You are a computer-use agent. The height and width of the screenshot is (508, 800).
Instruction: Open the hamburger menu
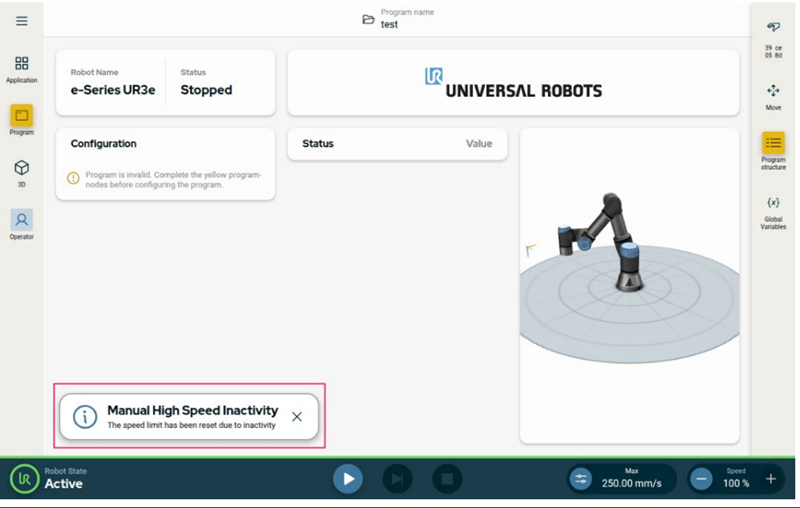pyautogui.click(x=22, y=21)
